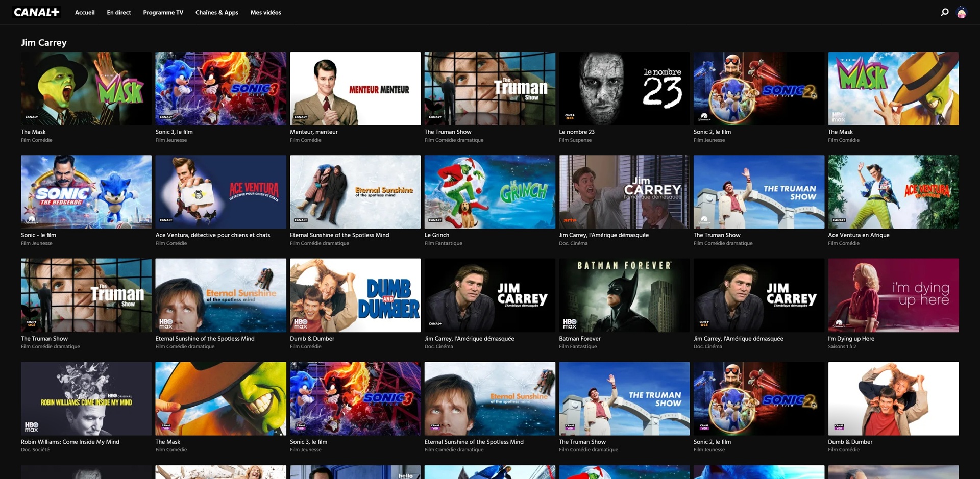Open the Menteur, menteur poster thumbnail
The height and width of the screenshot is (479, 980).
pos(355,89)
